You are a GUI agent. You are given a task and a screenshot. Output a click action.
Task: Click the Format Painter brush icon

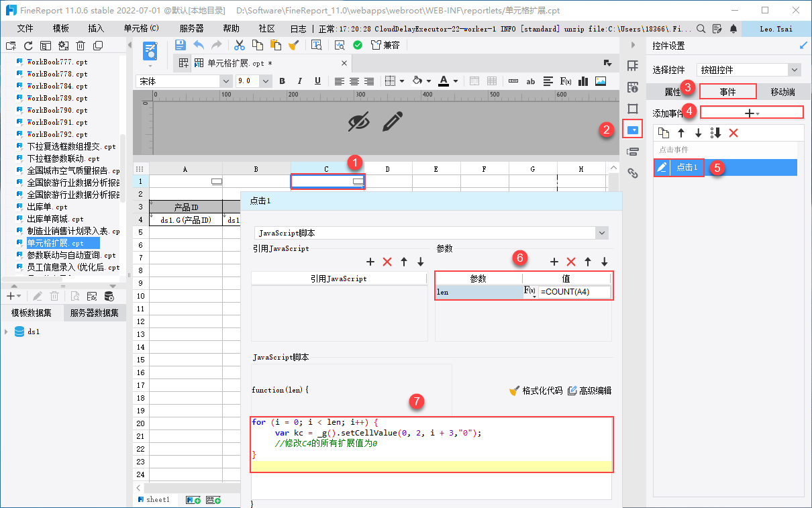tap(293, 45)
